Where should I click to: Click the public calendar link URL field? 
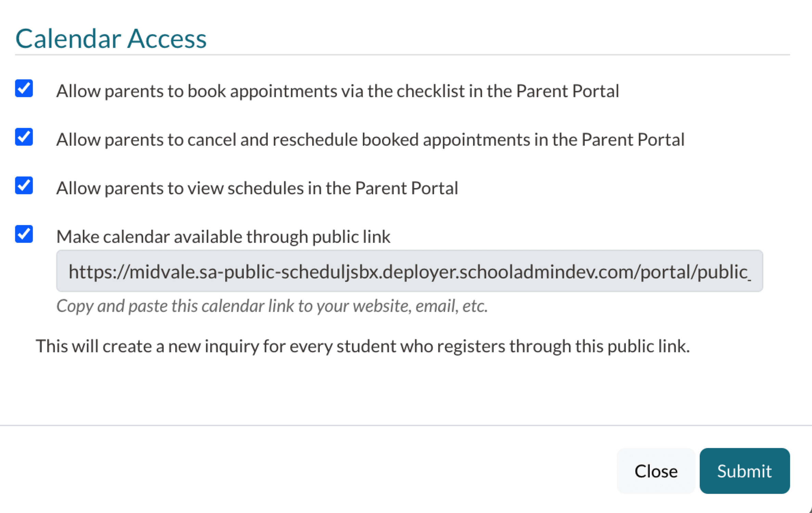coord(409,271)
